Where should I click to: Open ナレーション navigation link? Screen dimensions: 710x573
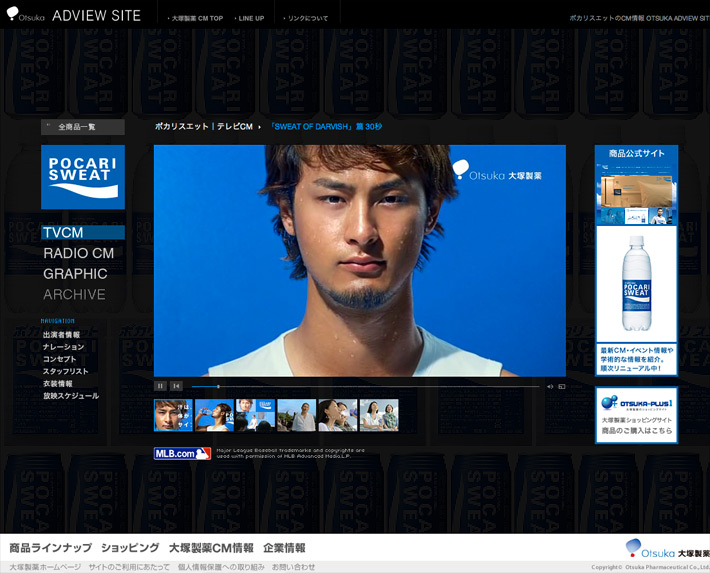(x=63, y=347)
